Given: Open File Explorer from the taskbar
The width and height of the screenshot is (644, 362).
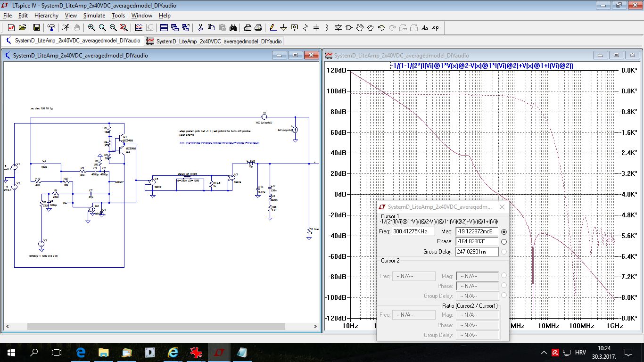Looking at the screenshot, I should (104, 353).
